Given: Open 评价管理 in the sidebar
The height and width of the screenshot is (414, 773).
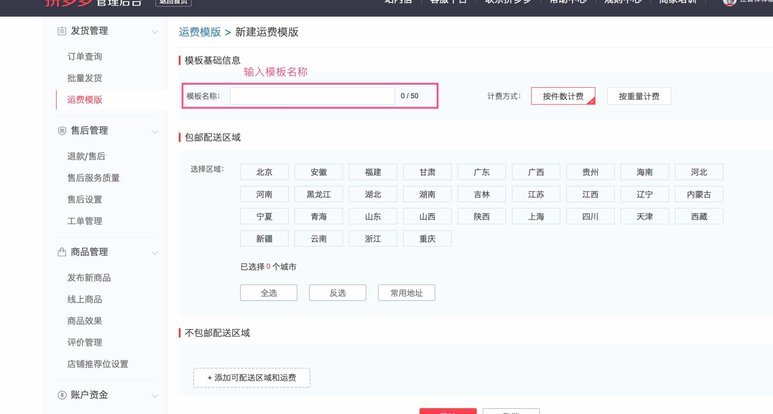Looking at the screenshot, I should pyautogui.click(x=85, y=342).
